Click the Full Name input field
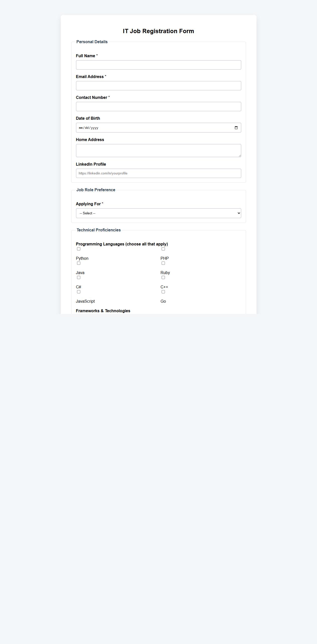This screenshot has width=317, height=644. pyautogui.click(x=158, y=65)
